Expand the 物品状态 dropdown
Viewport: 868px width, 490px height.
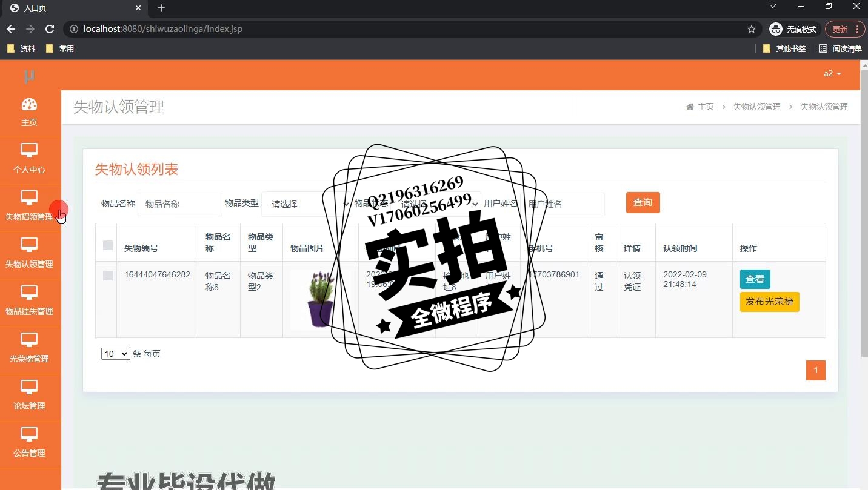[436, 204]
